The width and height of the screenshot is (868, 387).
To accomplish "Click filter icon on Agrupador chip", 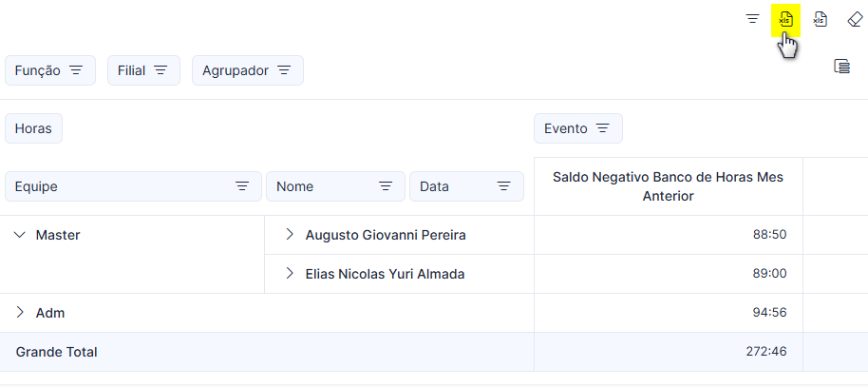I will tap(284, 70).
